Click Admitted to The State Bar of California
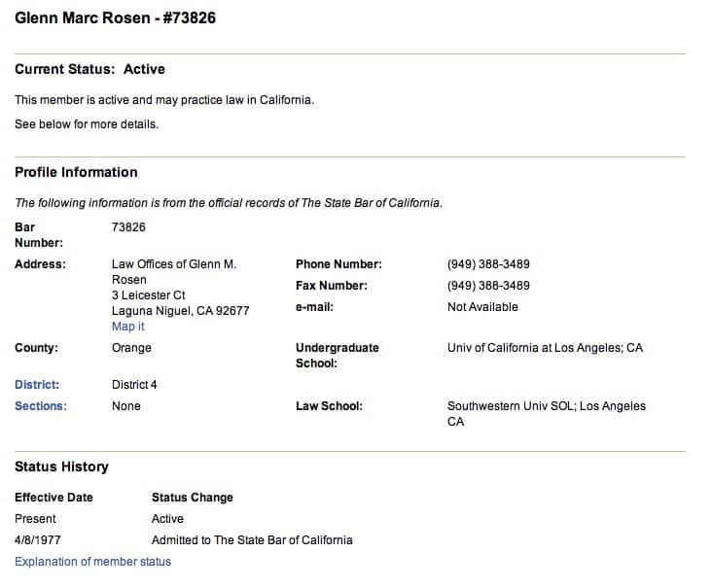This screenshot has width=713, height=588. 252,540
